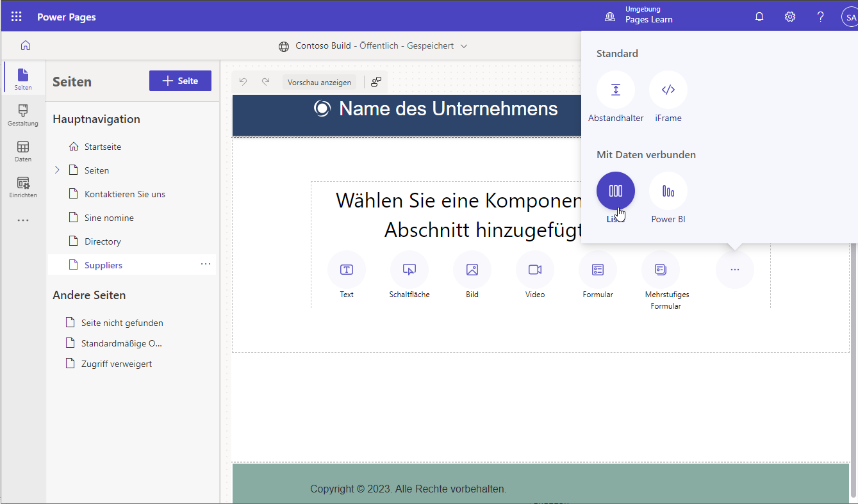Click the more components ellipsis button
The image size is (858, 504).
point(734,270)
